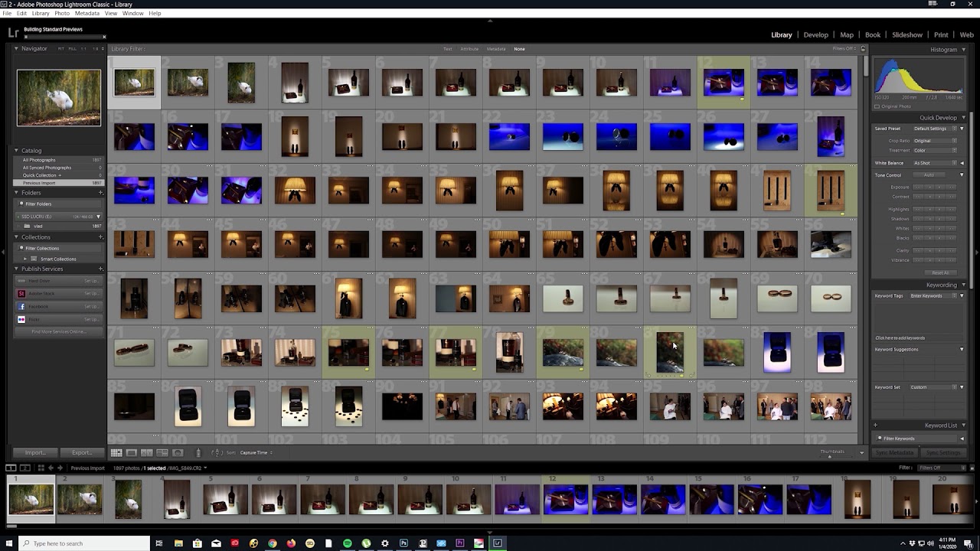Viewport: 980px width, 551px height.
Task: Select Text filter in Library Filter
Action: click(x=448, y=49)
